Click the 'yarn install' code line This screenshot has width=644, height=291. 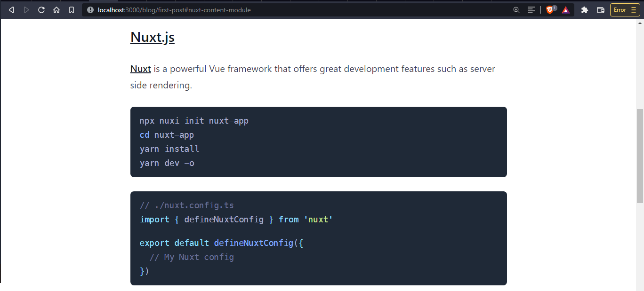tap(169, 149)
